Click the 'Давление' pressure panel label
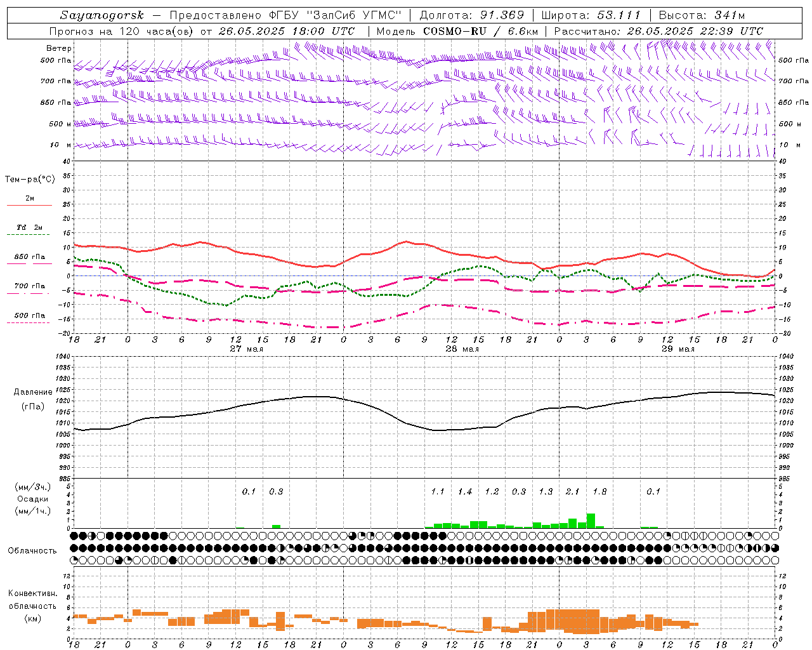Screen dimensions: 812x650 coord(33,392)
